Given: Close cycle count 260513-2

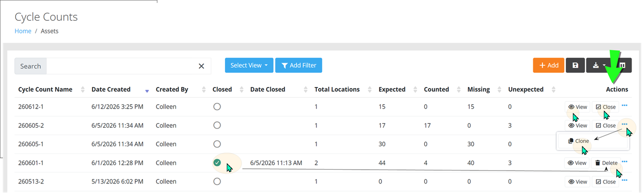Looking at the screenshot, I should 605,182.
